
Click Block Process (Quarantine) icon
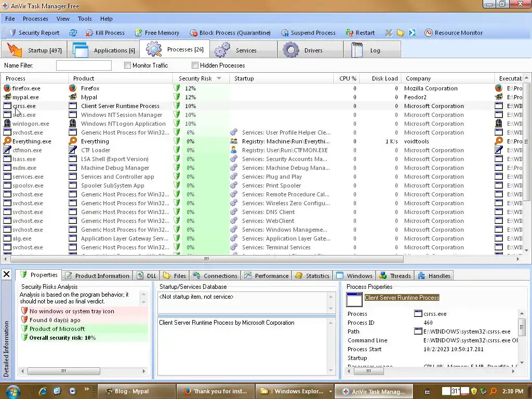tap(193, 33)
